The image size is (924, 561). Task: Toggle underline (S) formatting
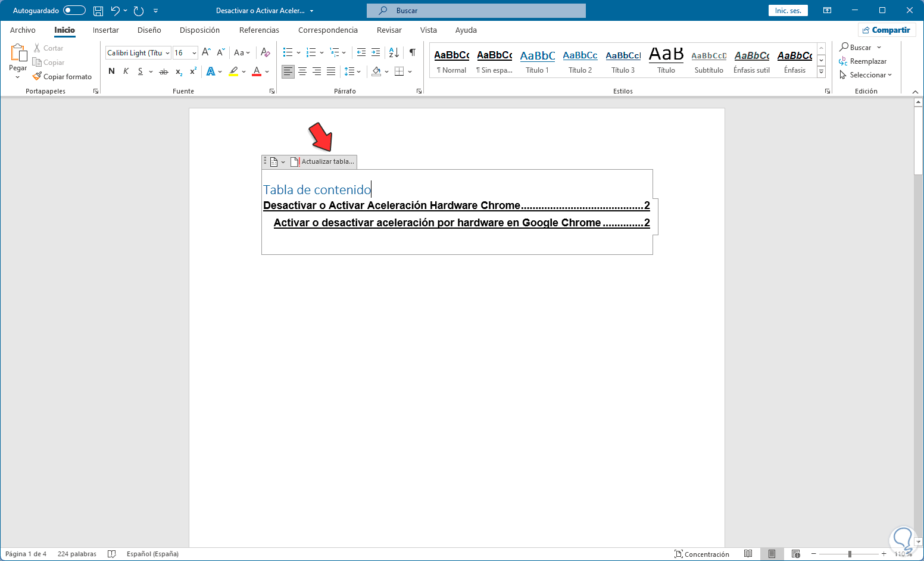click(140, 71)
